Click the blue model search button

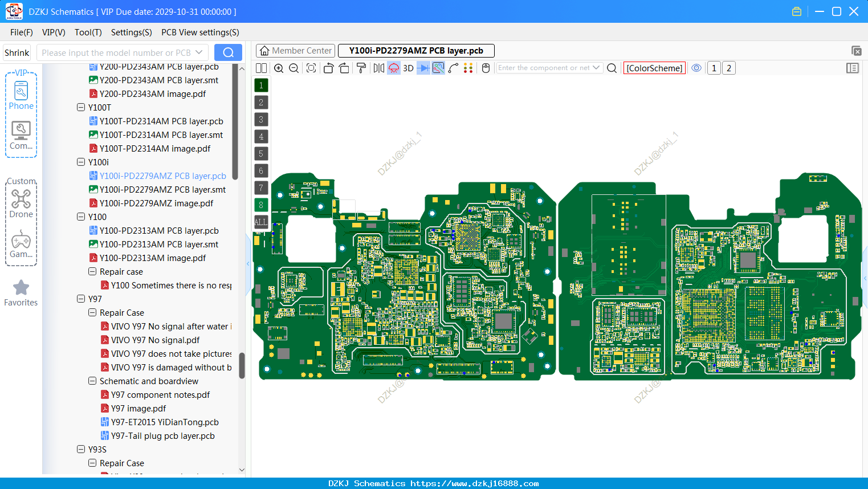point(228,52)
